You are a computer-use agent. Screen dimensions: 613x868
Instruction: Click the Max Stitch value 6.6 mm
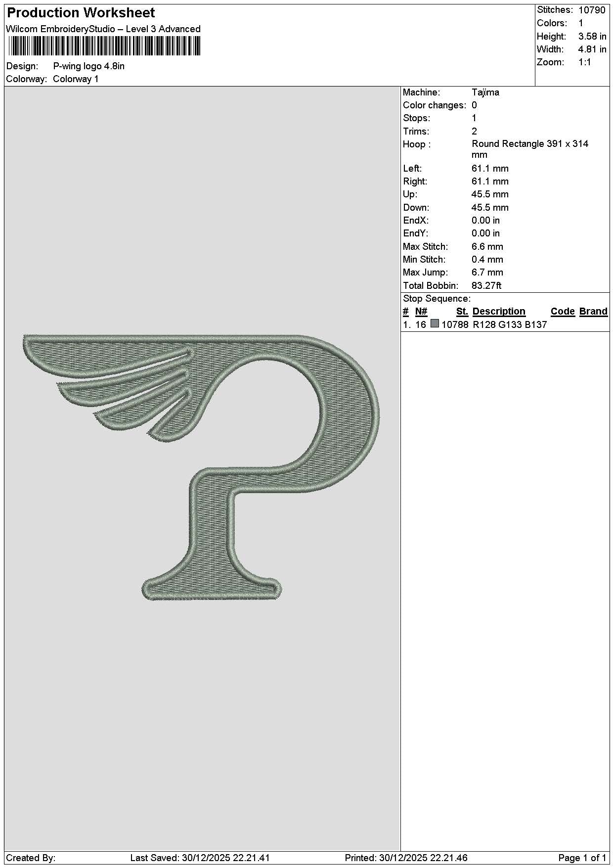pos(487,247)
